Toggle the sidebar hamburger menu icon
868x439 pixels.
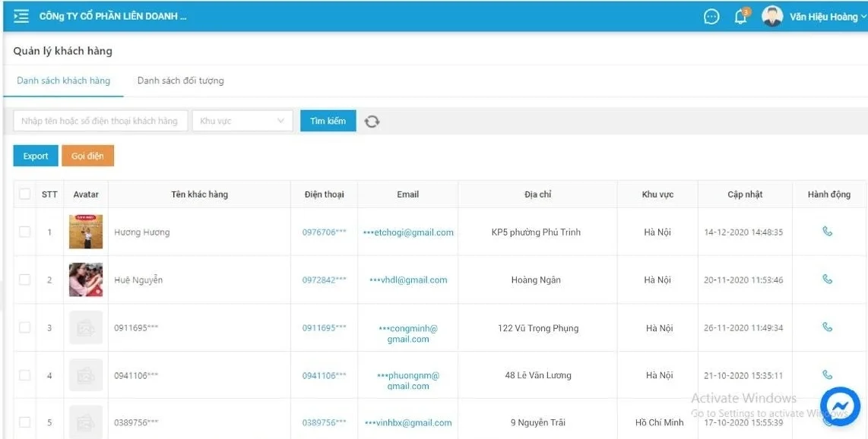click(21, 17)
